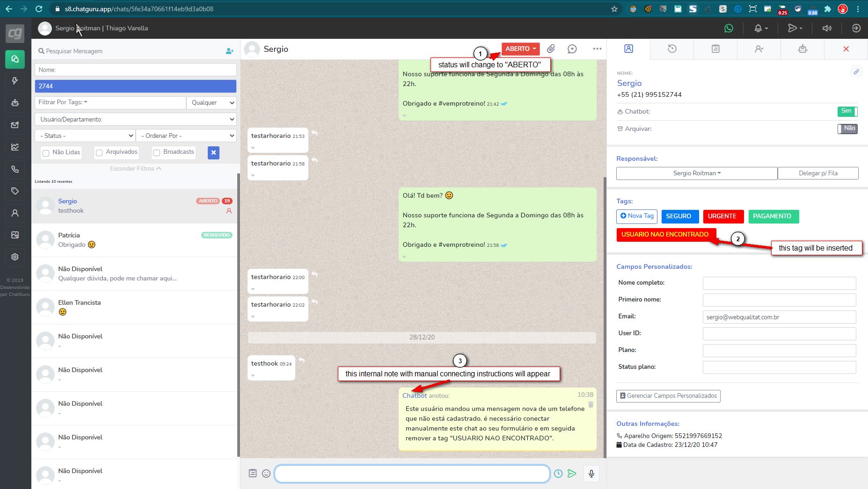
Task: Check the Arquivados checkbox
Action: pyautogui.click(x=99, y=153)
